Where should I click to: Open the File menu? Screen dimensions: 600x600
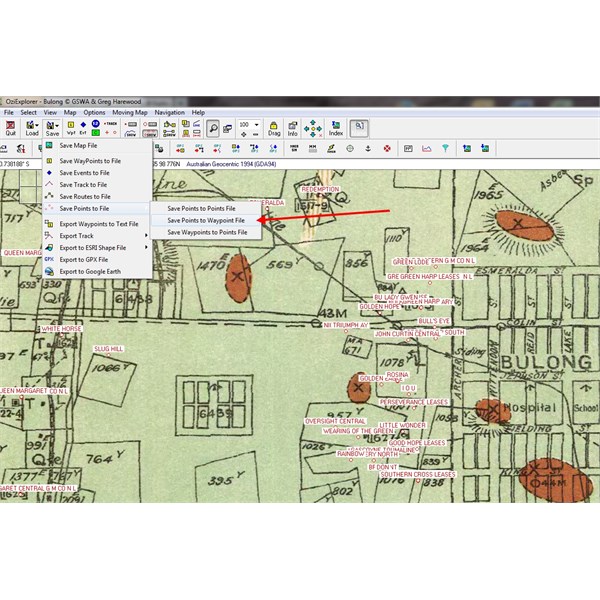8,112
